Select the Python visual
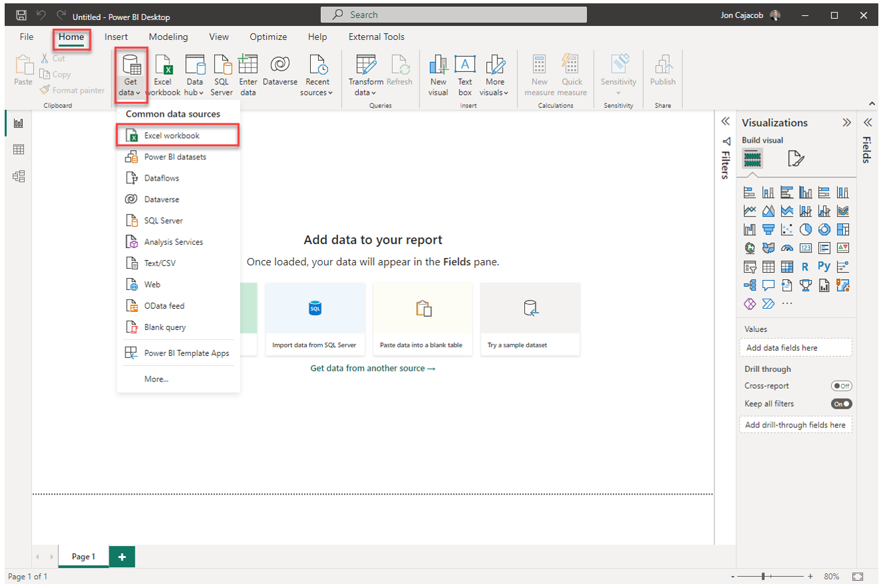 tap(824, 267)
